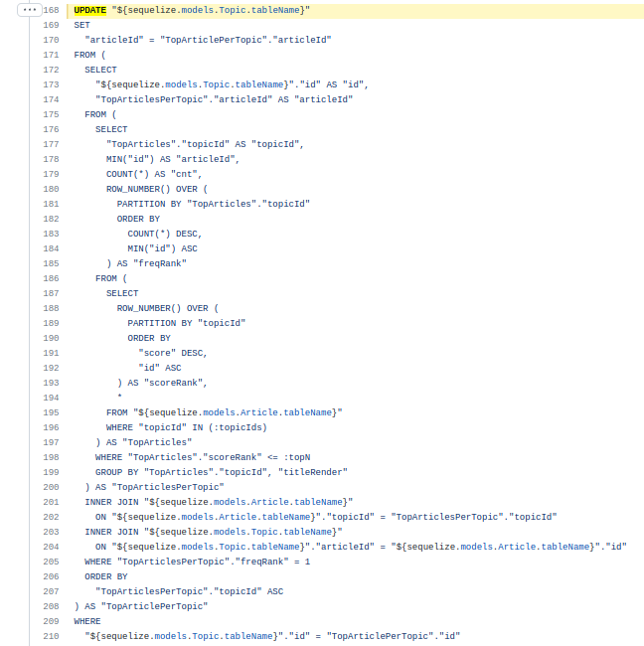This screenshot has width=644, height=646.
Task: Click 'PARTITION BY' on line 181
Action: point(149,204)
